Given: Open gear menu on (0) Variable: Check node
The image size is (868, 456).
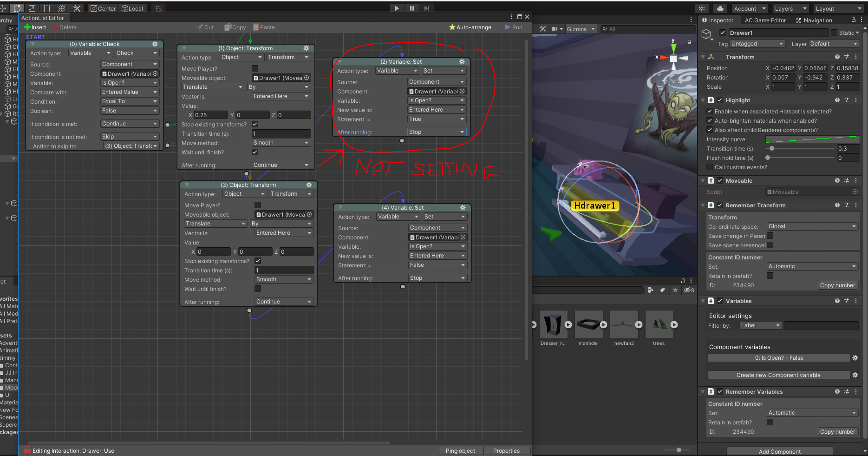Looking at the screenshot, I should click(155, 44).
